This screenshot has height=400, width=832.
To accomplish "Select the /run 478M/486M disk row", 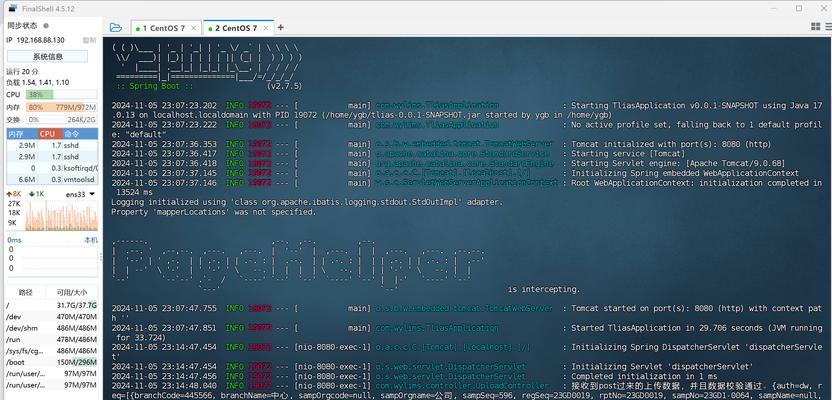I will (52, 340).
